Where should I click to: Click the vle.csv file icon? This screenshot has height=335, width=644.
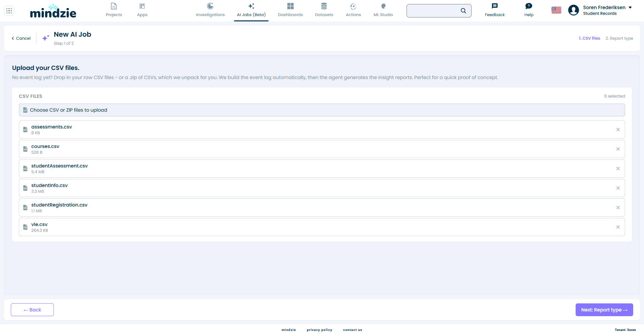coord(25,227)
